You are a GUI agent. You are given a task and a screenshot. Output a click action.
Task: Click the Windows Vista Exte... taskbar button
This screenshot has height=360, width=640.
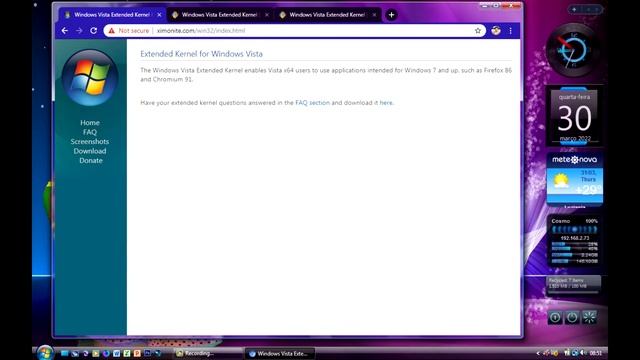(280, 353)
